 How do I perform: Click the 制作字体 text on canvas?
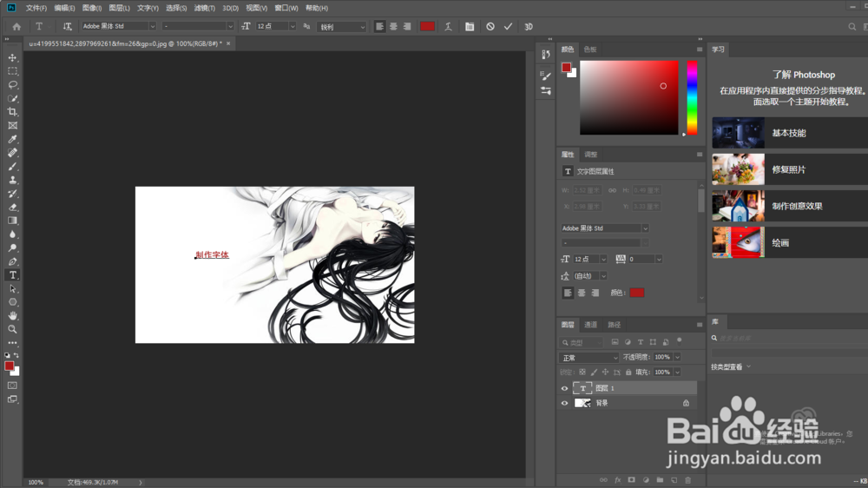pos(212,254)
